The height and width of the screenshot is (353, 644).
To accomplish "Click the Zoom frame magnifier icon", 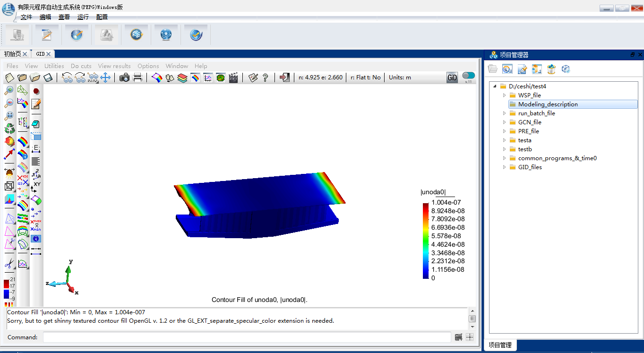I will tap(9, 116).
